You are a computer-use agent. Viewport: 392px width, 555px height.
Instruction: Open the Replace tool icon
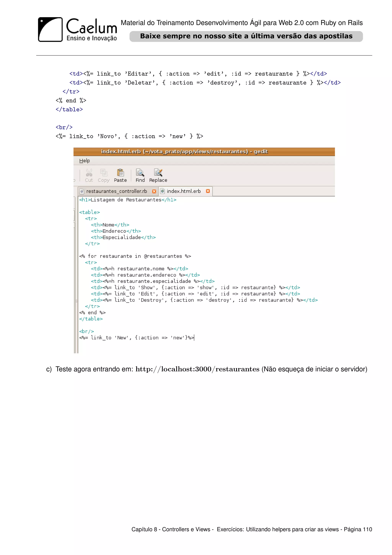click(158, 173)
